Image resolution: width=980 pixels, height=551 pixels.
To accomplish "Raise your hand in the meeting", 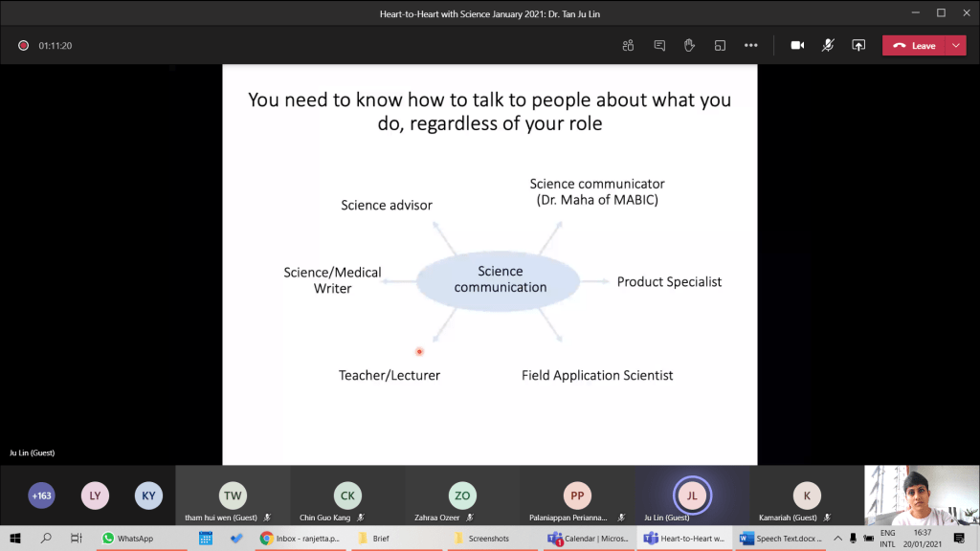I will (x=688, y=45).
